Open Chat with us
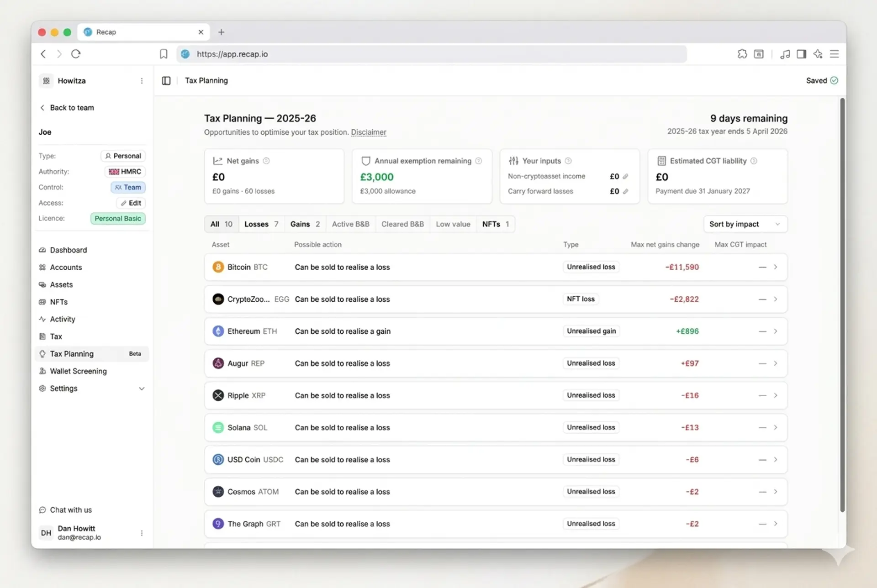The image size is (877, 588). (66, 510)
